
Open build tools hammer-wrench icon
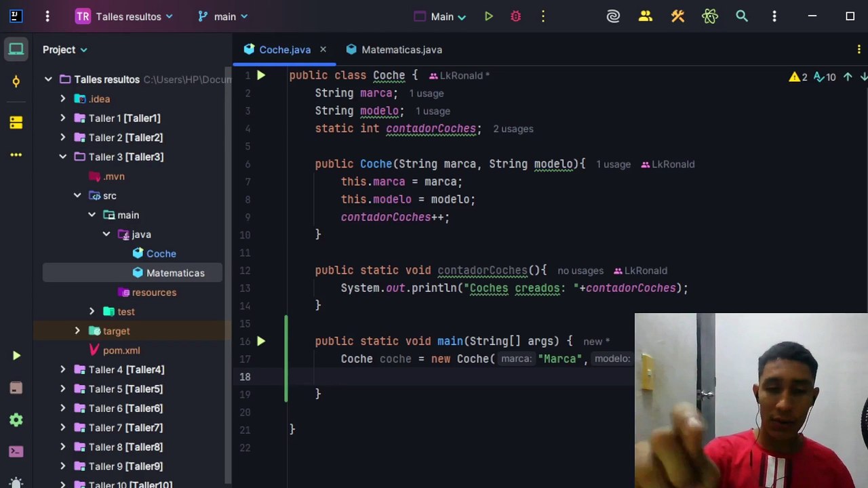tap(677, 16)
